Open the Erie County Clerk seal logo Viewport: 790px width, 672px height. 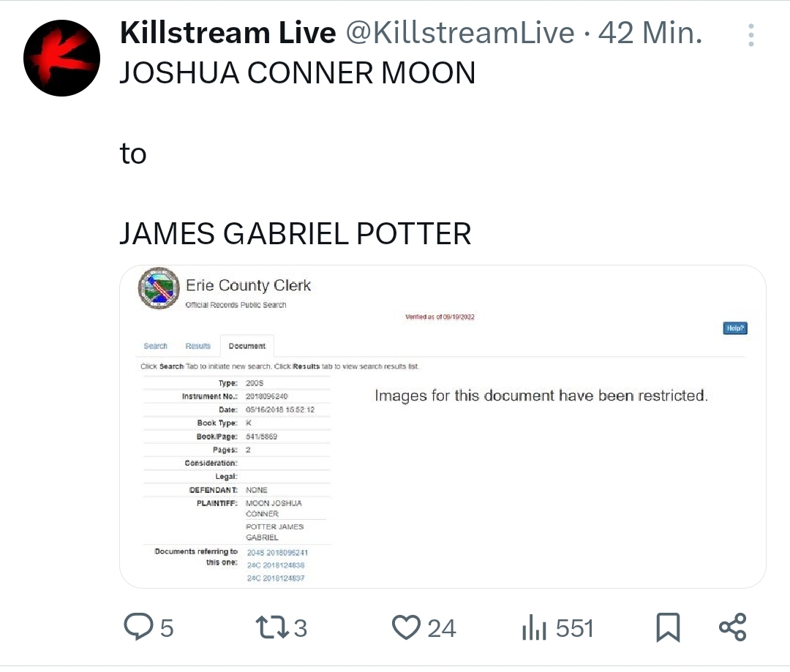(159, 288)
